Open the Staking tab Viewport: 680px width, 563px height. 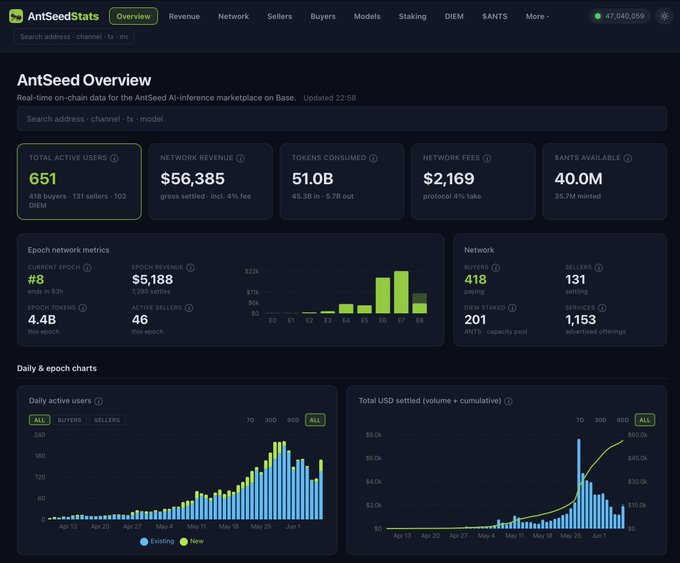412,16
